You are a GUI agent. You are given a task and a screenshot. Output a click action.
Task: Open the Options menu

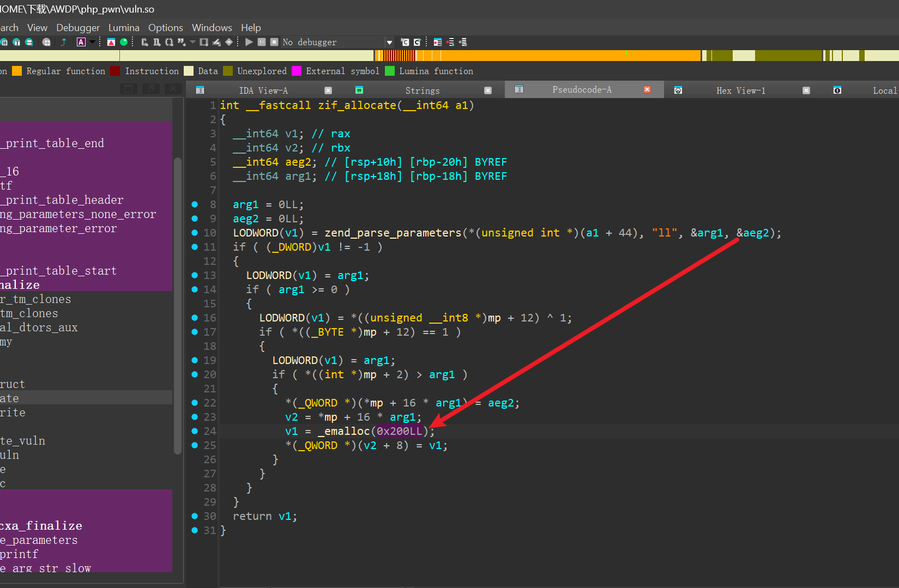[166, 27]
